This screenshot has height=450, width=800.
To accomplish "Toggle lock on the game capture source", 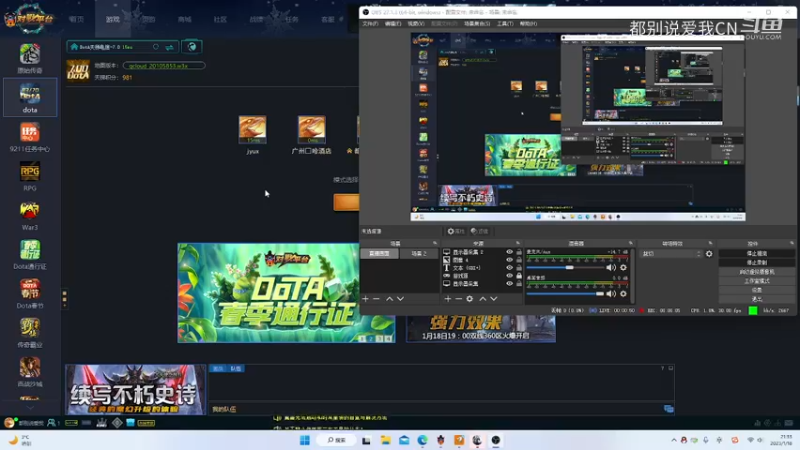I will (x=519, y=276).
